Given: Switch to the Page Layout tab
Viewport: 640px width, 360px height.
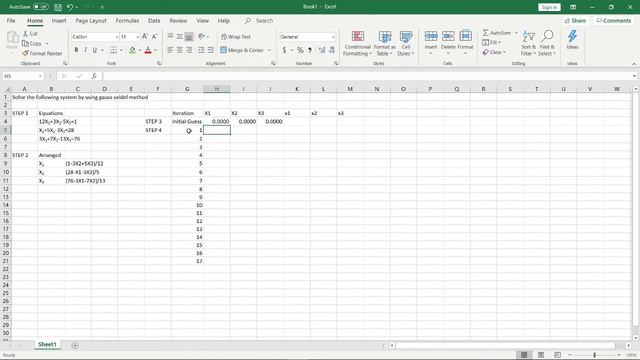Looking at the screenshot, I should [91, 20].
